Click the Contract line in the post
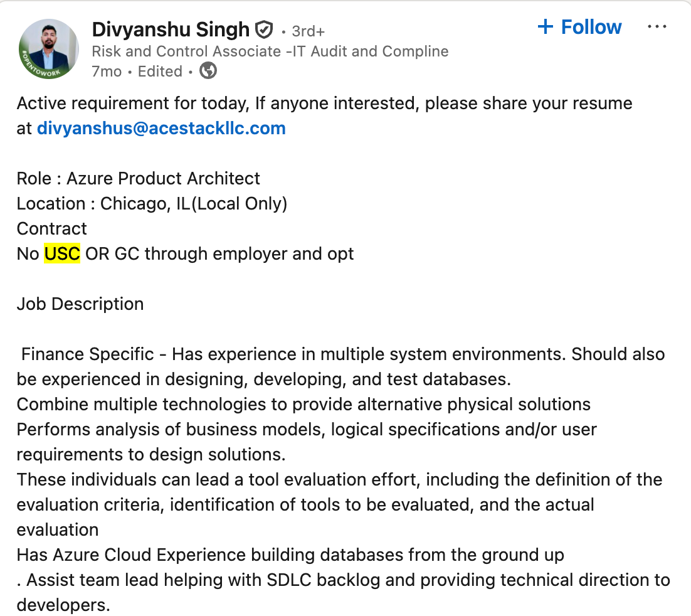691x616 pixels. pyautogui.click(x=52, y=229)
